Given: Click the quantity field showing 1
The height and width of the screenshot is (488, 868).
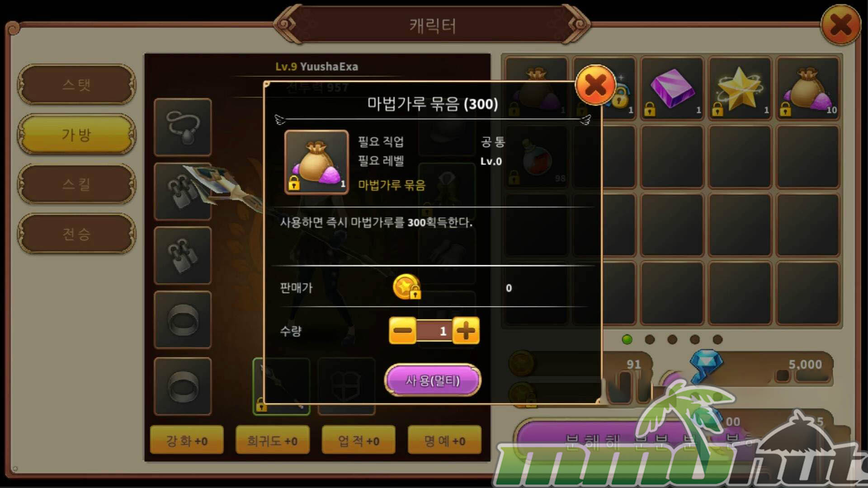Looking at the screenshot, I should pyautogui.click(x=434, y=331).
